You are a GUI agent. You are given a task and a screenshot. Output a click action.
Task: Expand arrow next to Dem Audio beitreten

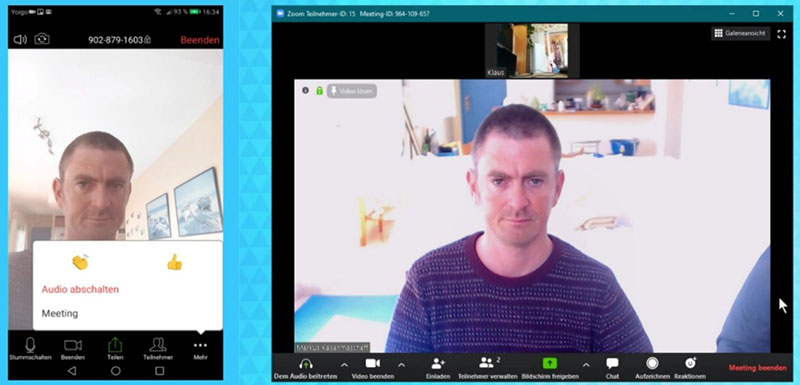tap(344, 365)
